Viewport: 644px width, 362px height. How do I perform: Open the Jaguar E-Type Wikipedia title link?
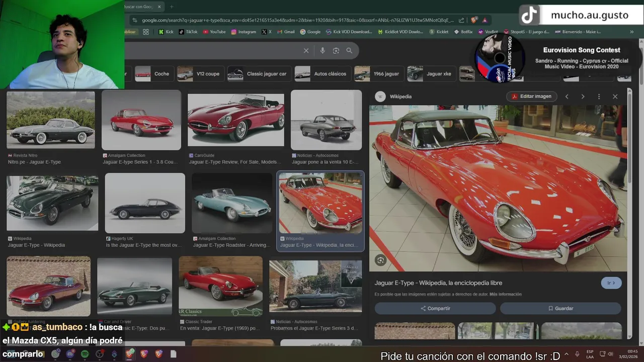click(438, 283)
